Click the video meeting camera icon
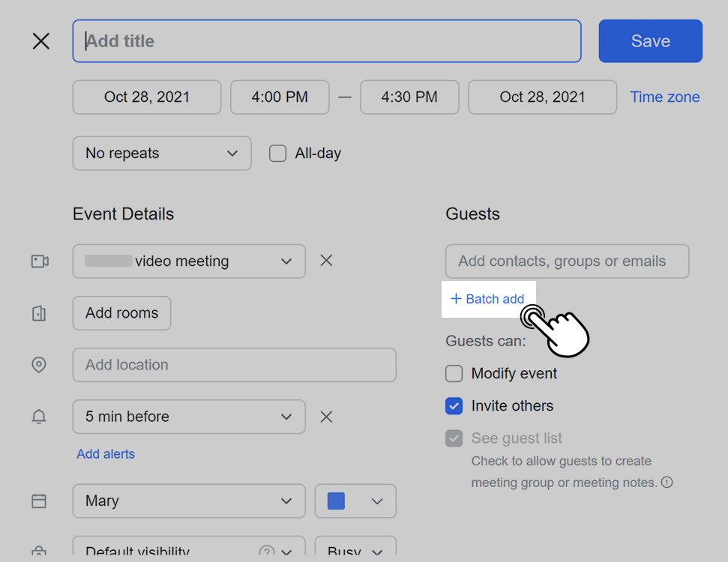The image size is (728, 562). coord(40,261)
